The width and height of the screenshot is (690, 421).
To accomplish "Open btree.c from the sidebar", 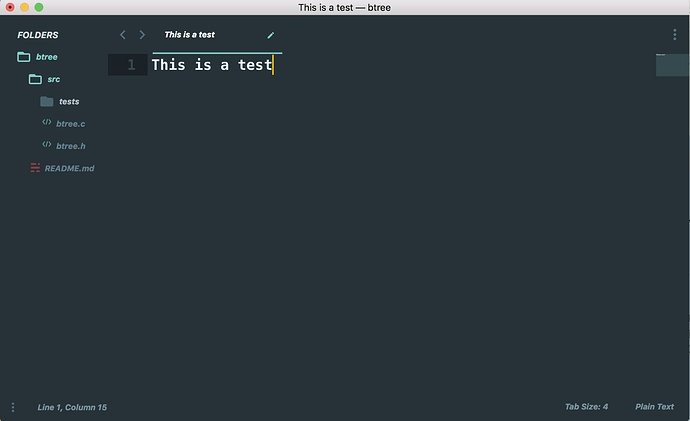I will (x=70, y=124).
